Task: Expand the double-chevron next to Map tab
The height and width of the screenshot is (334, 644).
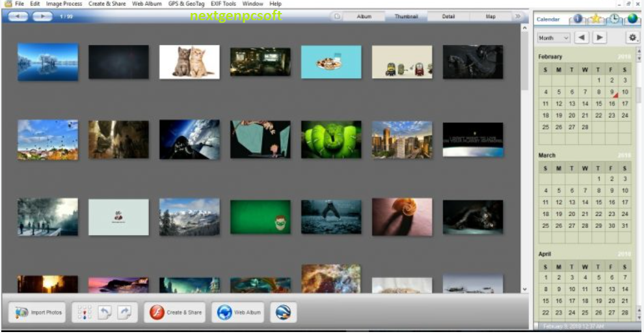Action: tap(518, 16)
